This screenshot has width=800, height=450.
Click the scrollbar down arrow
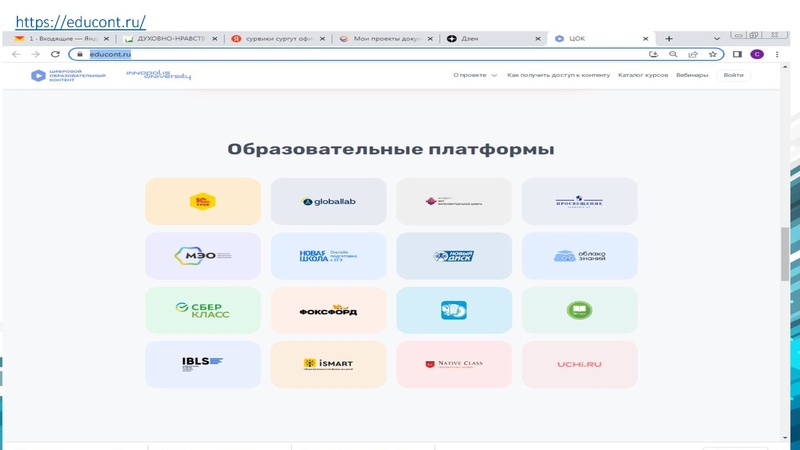(x=785, y=438)
